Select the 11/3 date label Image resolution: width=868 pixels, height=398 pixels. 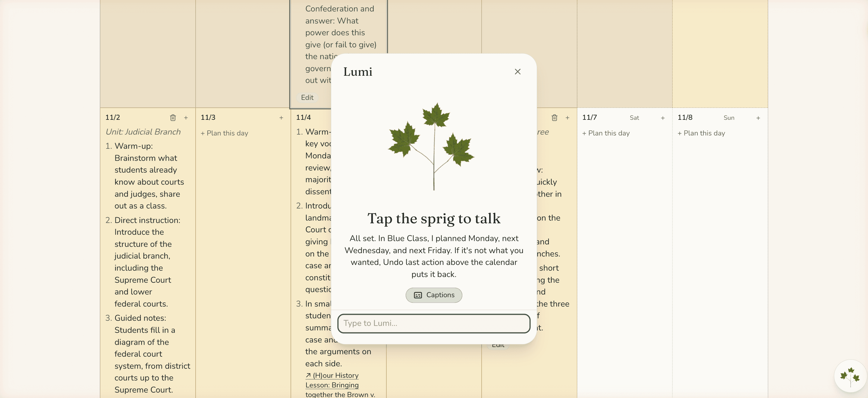point(208,117)
